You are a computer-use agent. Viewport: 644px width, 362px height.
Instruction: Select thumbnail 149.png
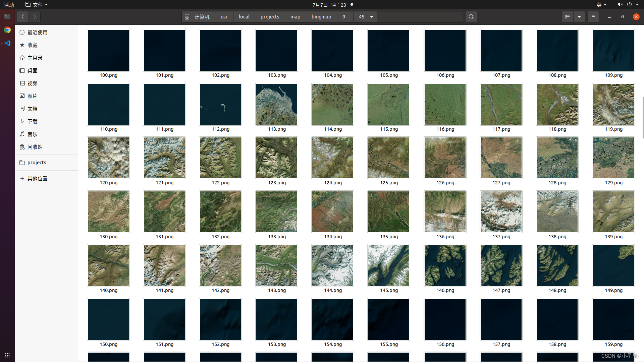click(x=613, y=265)
